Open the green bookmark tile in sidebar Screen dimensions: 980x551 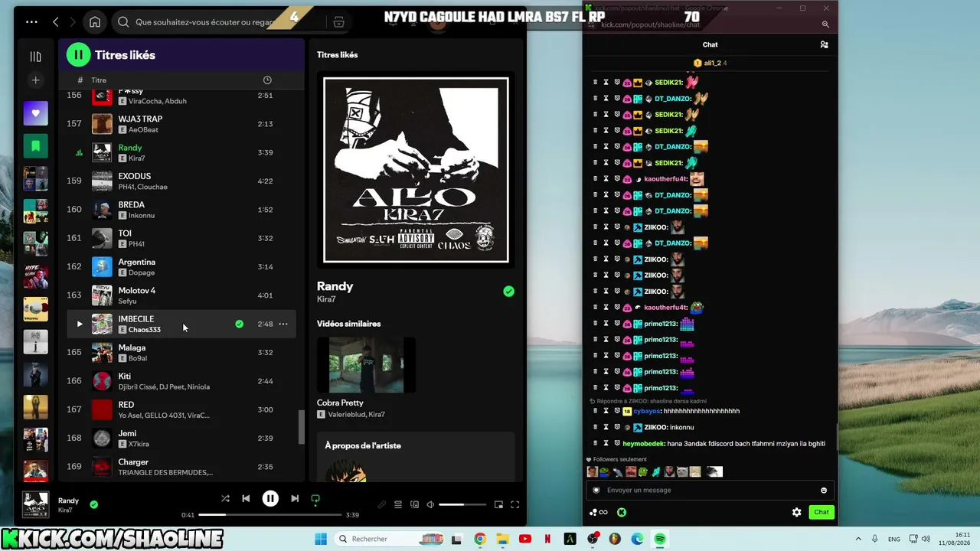click(35, 145)
